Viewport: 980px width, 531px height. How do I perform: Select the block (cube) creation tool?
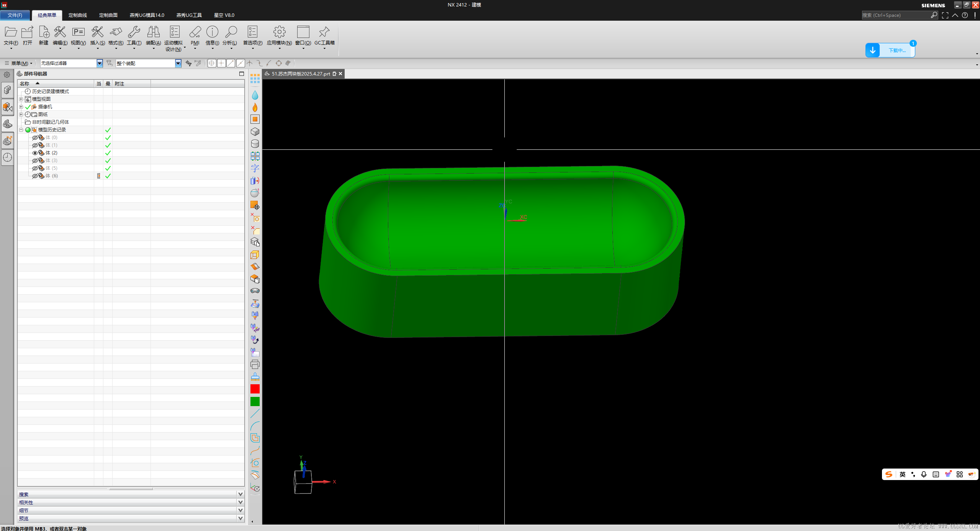(255, 132)
